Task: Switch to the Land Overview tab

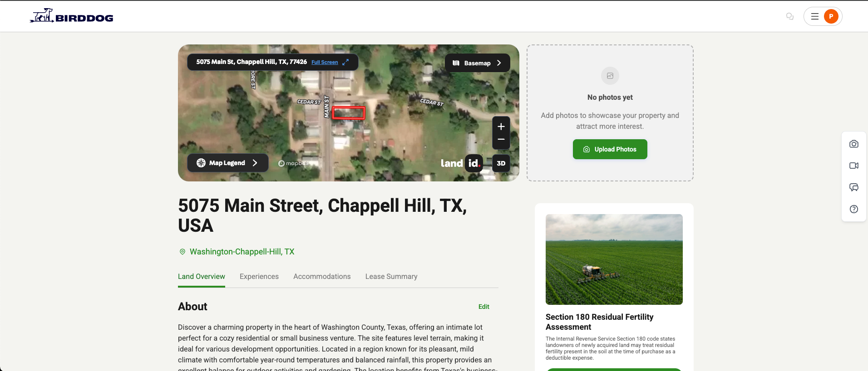Action: pyautogui.click(x=202, y=277)
